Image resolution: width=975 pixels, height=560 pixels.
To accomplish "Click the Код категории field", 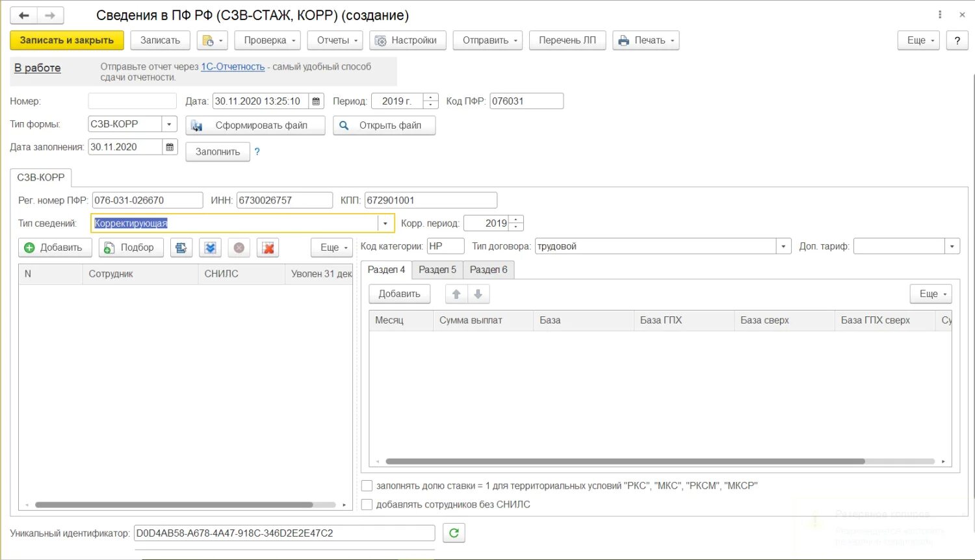I will (x=446, y=246).
